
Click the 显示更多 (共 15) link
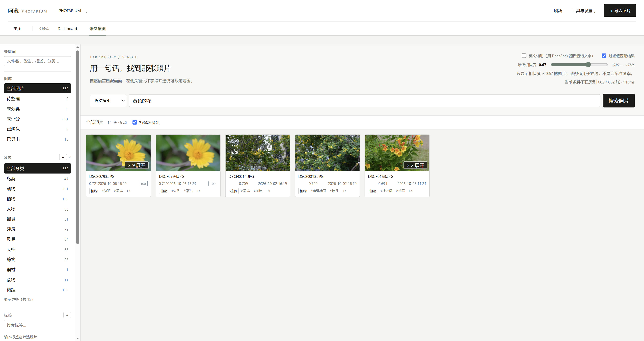click(x=19, y=299)
